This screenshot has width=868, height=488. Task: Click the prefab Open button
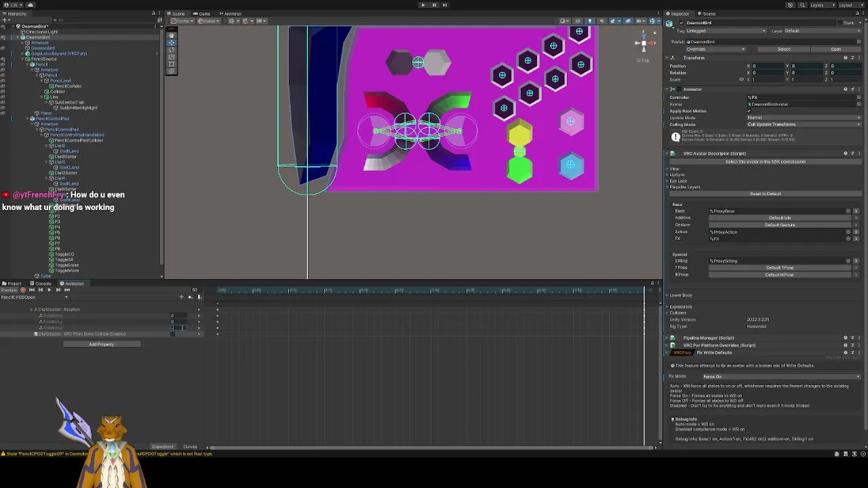pyautogui.click(x=836, y=49)
